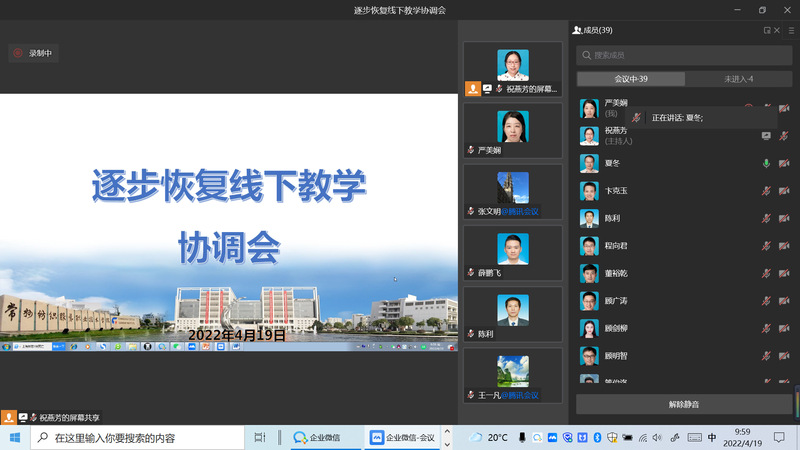Click 祝燕芳's screen sharing icon in member list
This screenshot has width=800, height=450.
click(766, 135)
